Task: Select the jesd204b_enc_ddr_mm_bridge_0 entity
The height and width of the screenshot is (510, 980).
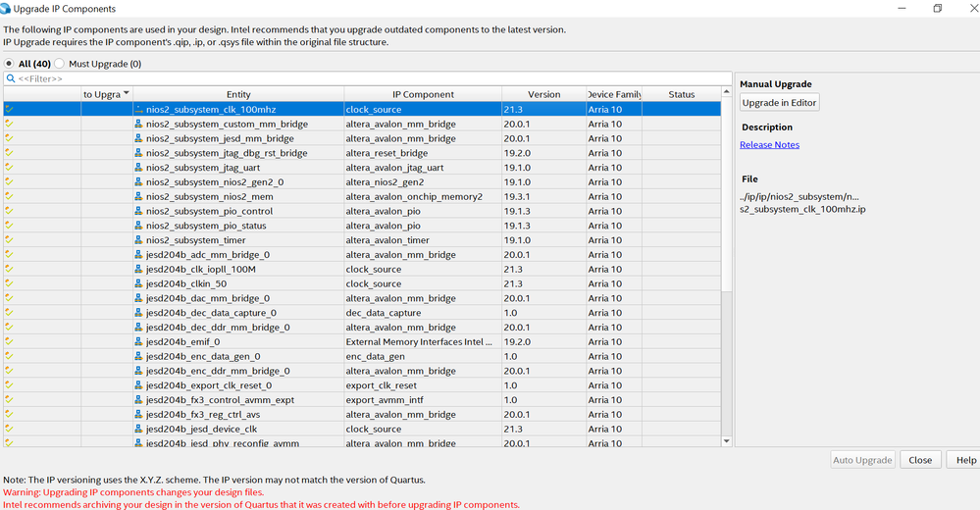Action: tap(218, 371)
